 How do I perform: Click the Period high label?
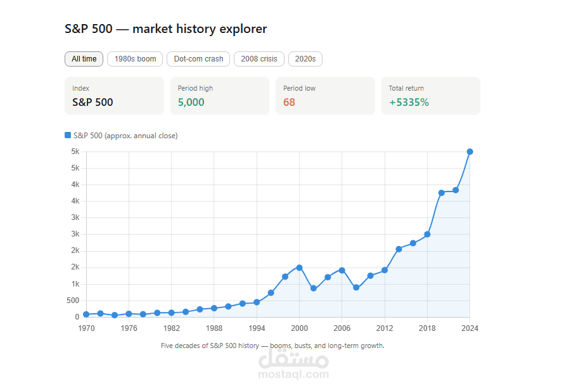tap(195, 88)
